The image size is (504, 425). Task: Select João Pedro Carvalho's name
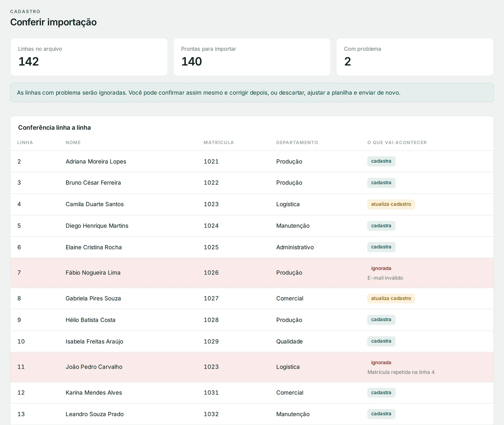(x=94, y=367)
